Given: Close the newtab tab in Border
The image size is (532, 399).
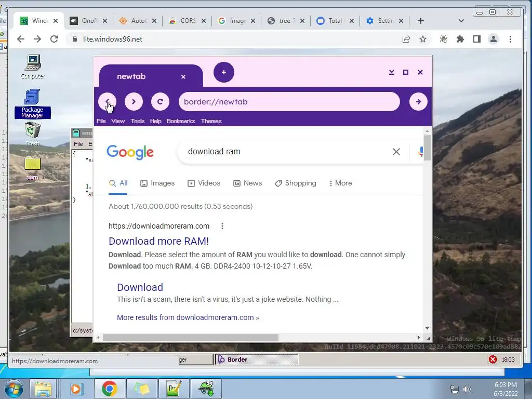Looking at the screenshot, I should (x=183, y=77).
